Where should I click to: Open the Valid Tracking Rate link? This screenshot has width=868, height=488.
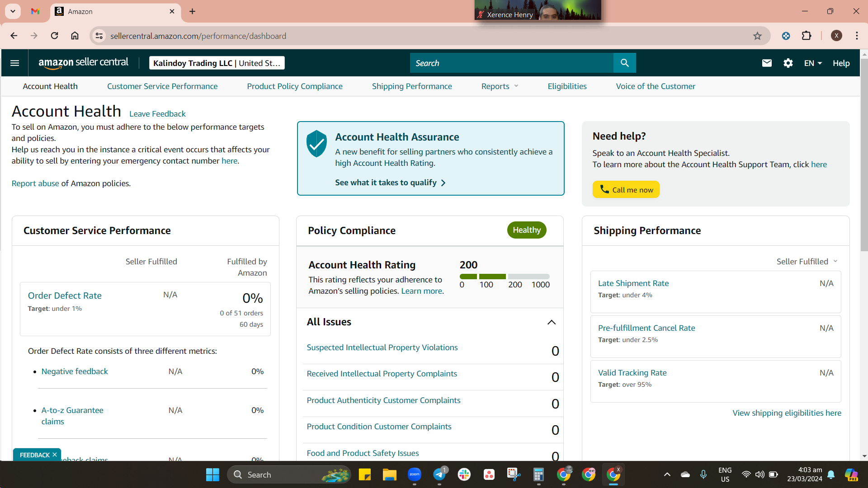tap(632, 373)
